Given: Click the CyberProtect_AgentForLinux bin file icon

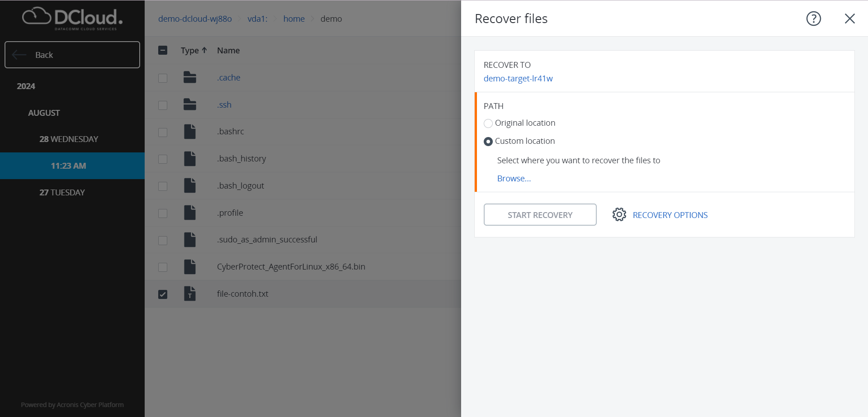Looking at the screenshot, I should pyautogui.click(x=190, y=267).
